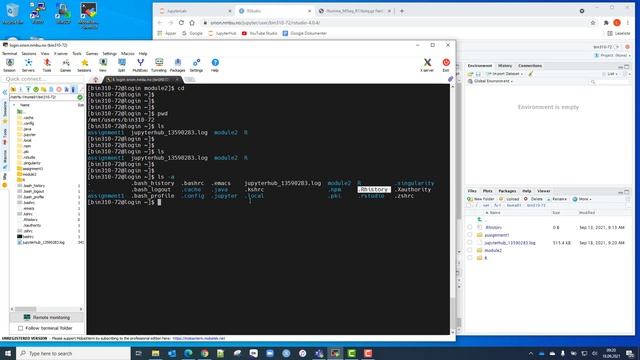Switch to the History tab in RStudio

tap(505, 66)
